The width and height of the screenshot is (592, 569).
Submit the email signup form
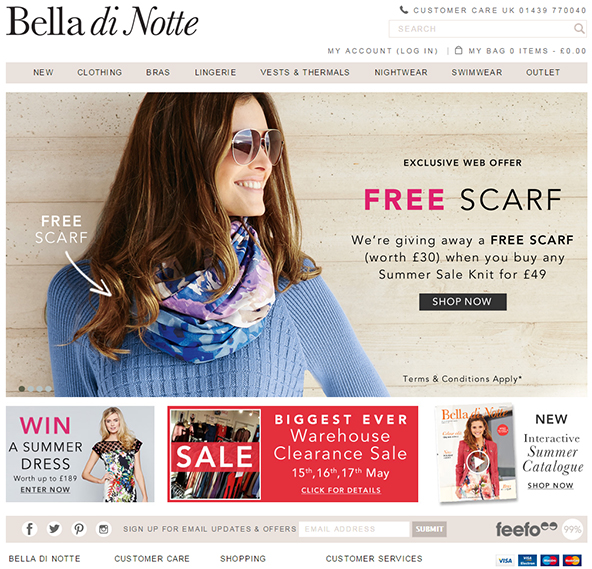coord(429,529)
